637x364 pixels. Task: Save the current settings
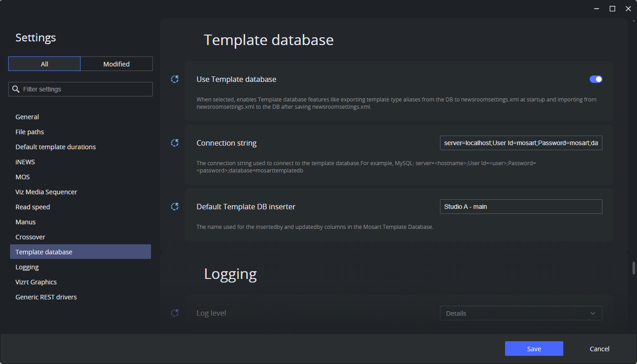pyautogui.click(x=534, y=349)
